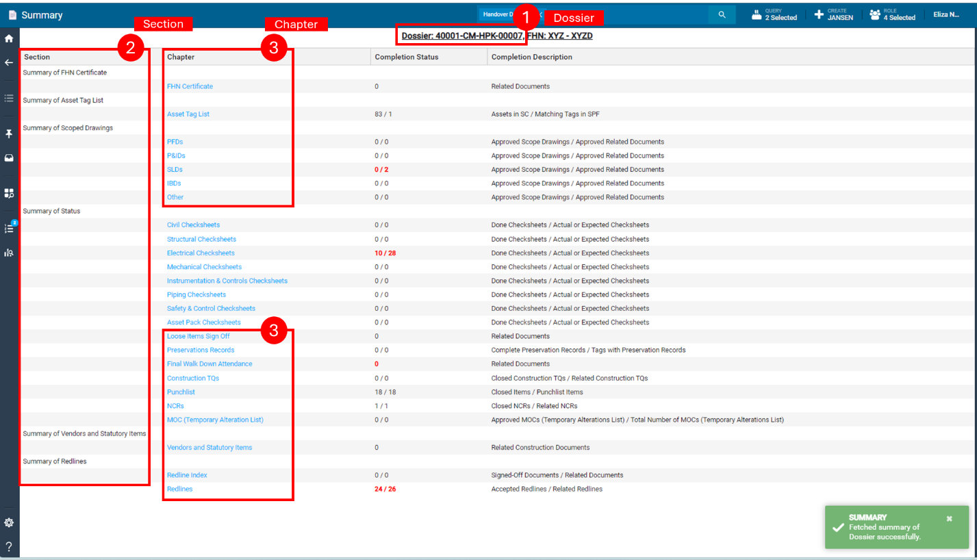Click the Summary document icon in title bar

pos(12,15)
